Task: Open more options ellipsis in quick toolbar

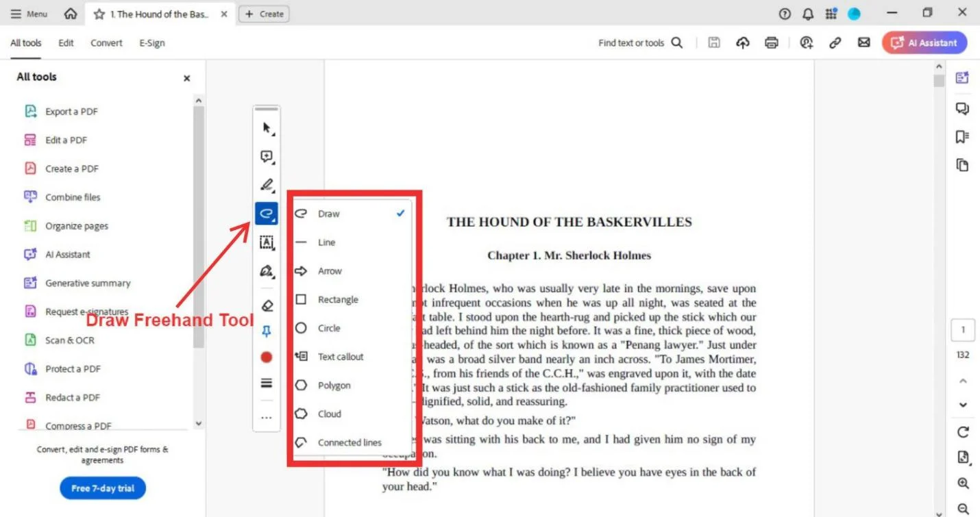Action: pos(267,417)
